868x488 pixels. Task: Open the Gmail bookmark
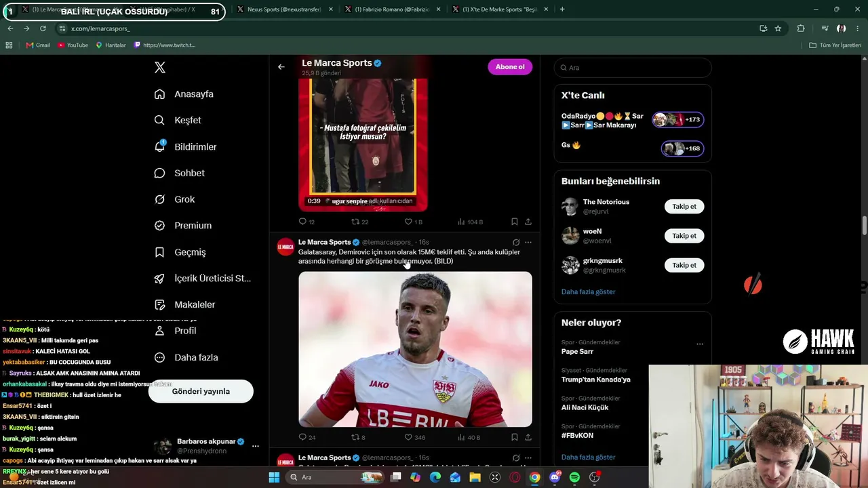click(x=38, y=45)
